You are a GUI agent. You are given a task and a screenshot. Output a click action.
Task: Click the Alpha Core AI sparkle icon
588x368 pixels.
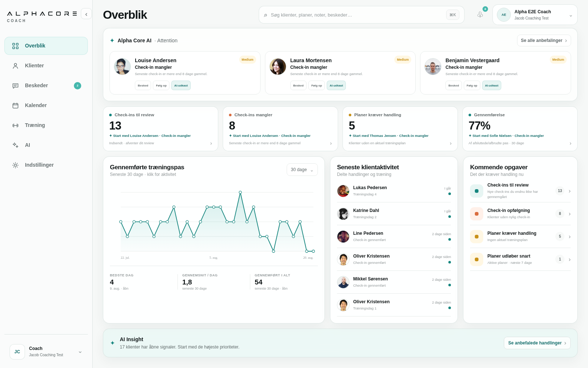click(112, 40)
